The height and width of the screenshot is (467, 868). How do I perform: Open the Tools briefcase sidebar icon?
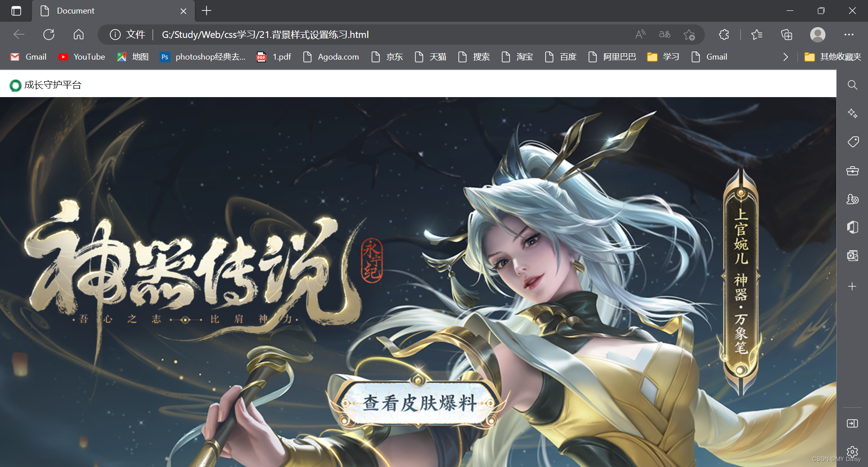point(852,171)
